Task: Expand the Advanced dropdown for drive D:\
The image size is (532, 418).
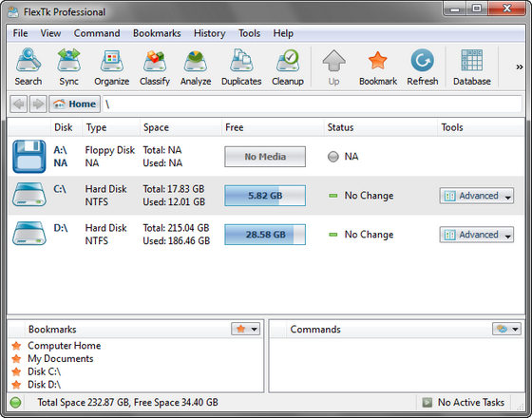Action: tap(477, 235)
